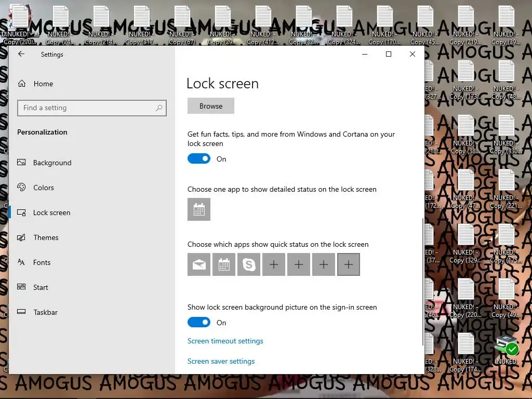Click the Browse button
This screenshot has width=532, height=399.
[x=211, y=106]
